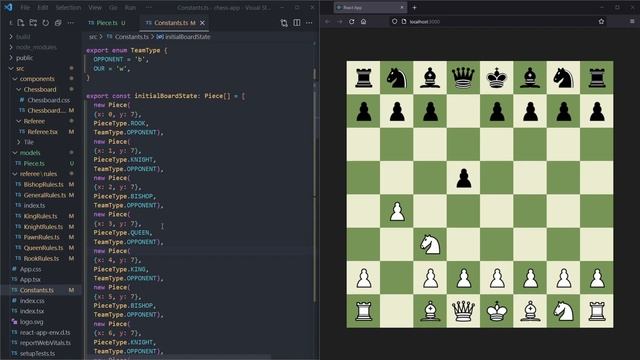640x360 pixels.
Task: Select the white king piece
Action: (x=497, y=311)
